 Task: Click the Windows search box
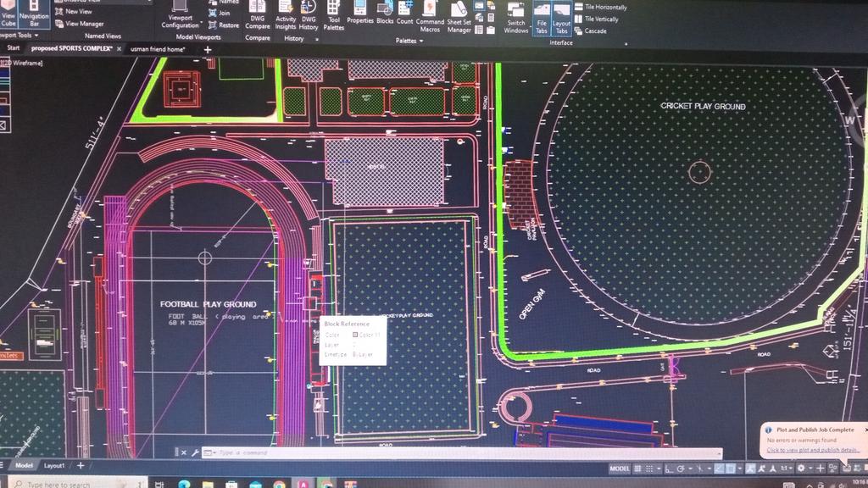click(77, 484)
